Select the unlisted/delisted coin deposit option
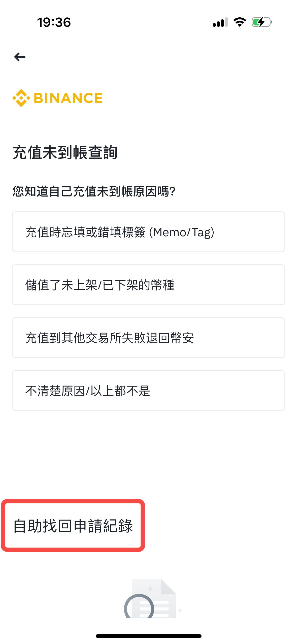 pyautogui.click(x=148, y=285)
